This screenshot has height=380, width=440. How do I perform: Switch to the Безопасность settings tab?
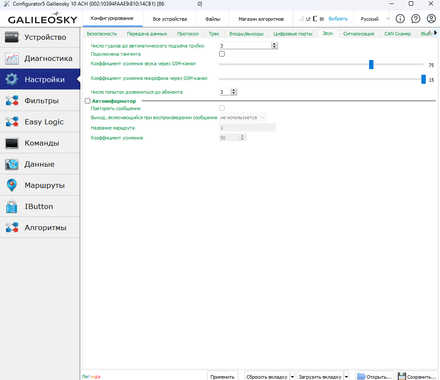pos(102,34)
